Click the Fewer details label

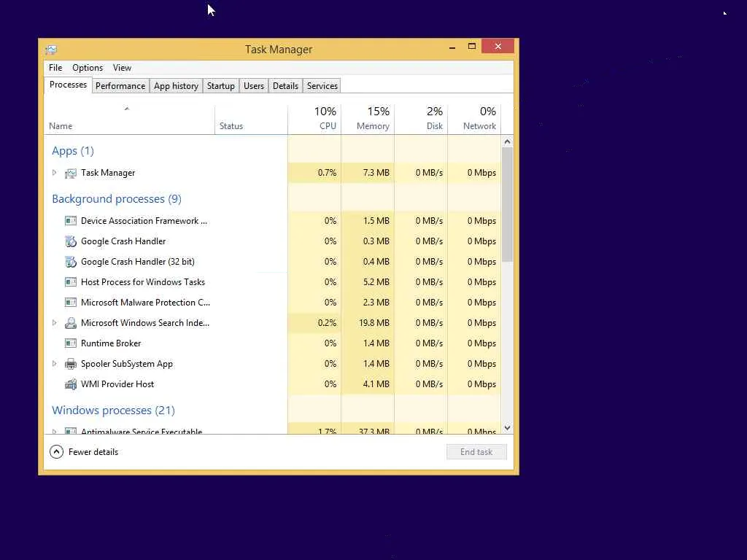click(93, 452)
